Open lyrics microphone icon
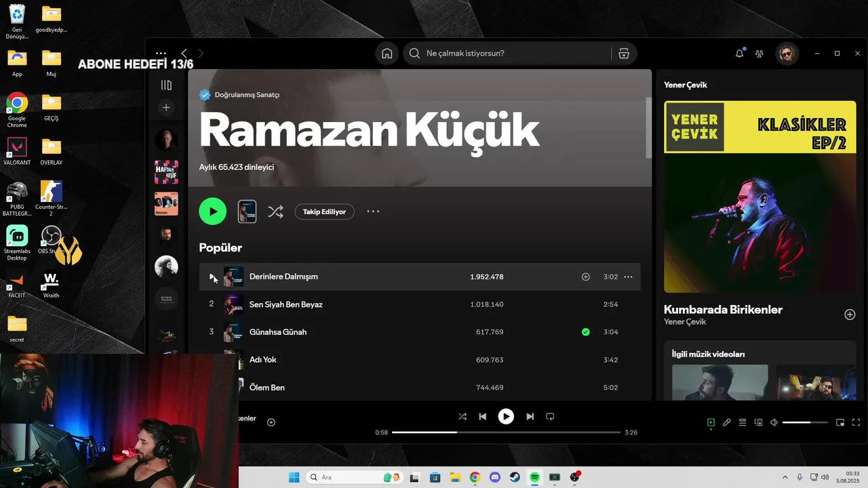The height and width of the screenshot is (488, 868). (726, 422)
